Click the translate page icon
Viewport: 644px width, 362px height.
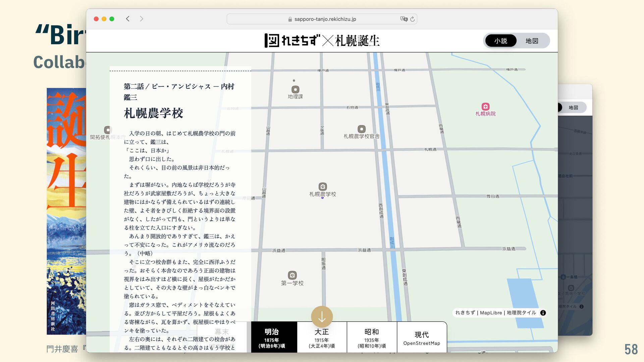(x=404, y=19)
